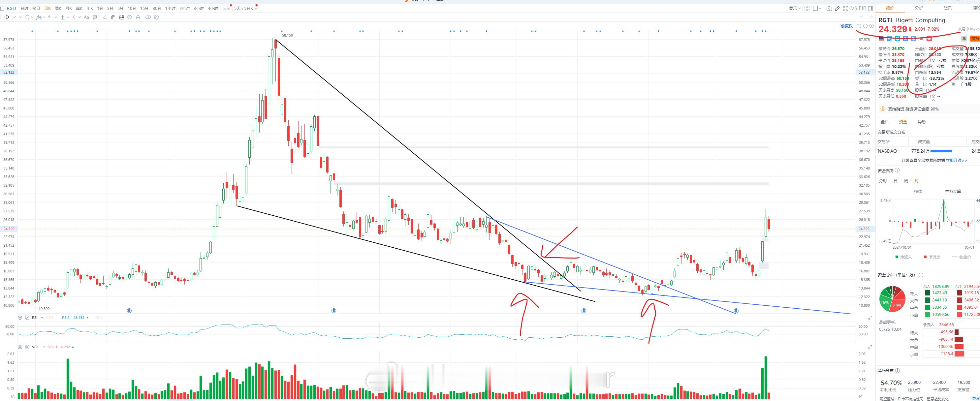Toggle the sync drawings icon
Screen dimensions: 980x401
[121, 17]
